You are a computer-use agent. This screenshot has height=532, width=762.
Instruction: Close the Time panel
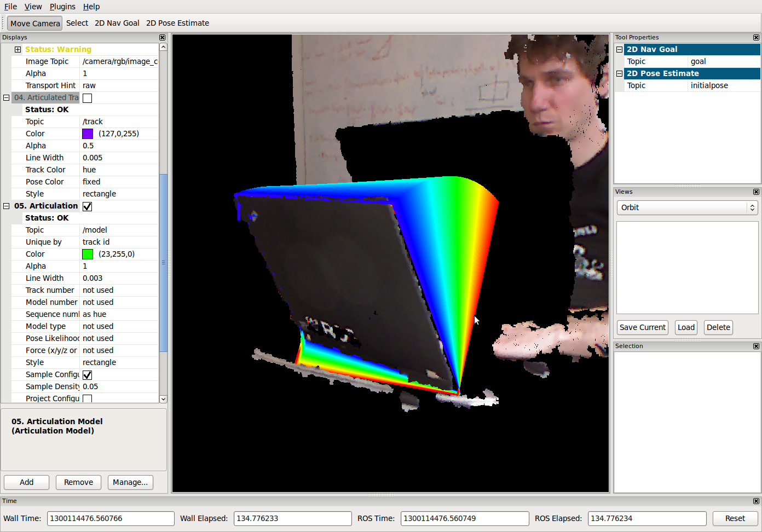pos(756,501)
